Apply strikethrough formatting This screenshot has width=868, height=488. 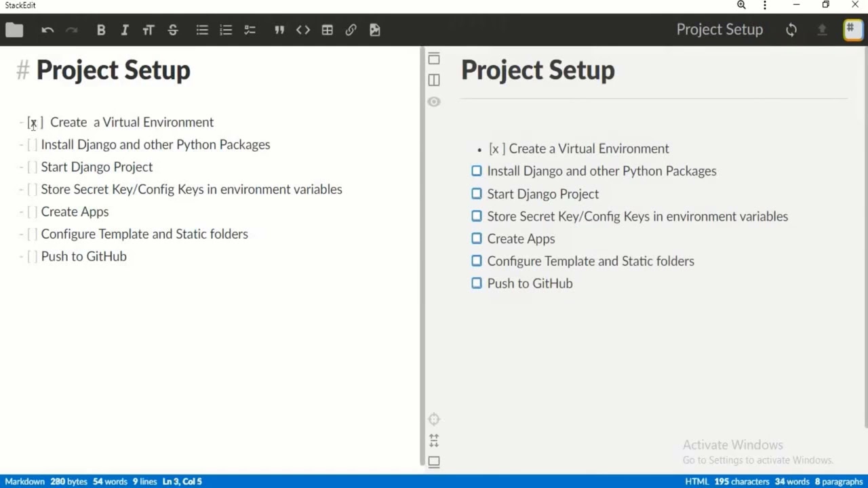[x=173, y=30]
